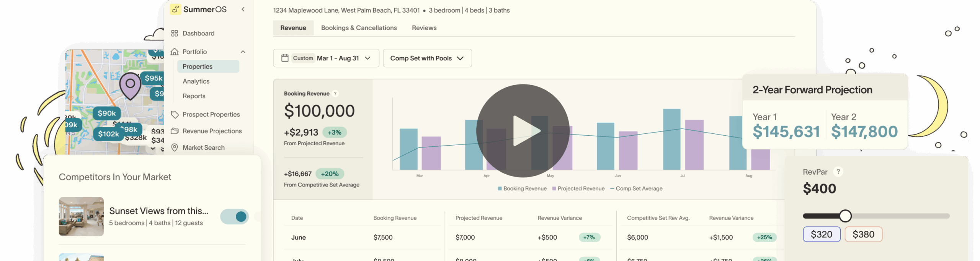Click the SummerOS logo icon
Screen dimensions: 980x261
tap(175, 9)
